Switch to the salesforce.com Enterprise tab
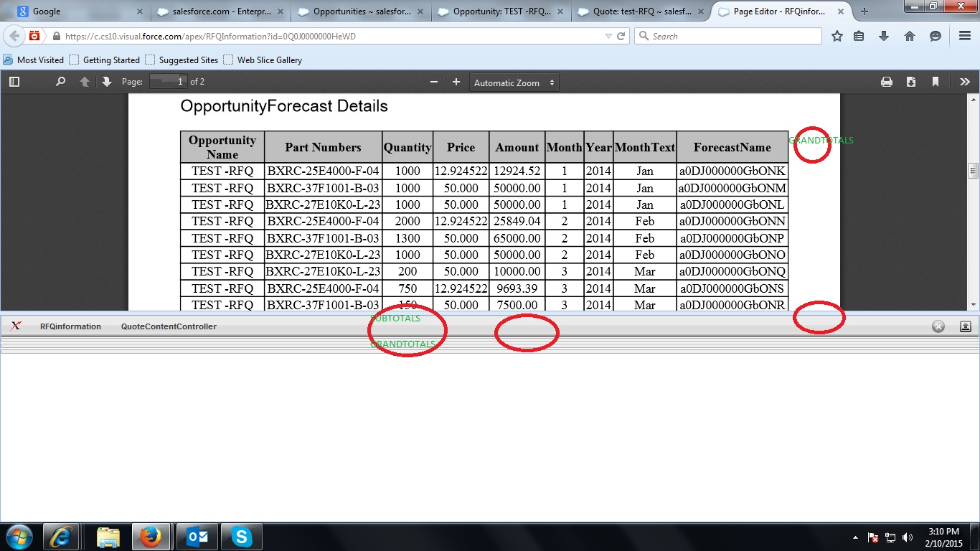This screenshot has height=551, width=980. 222,11
